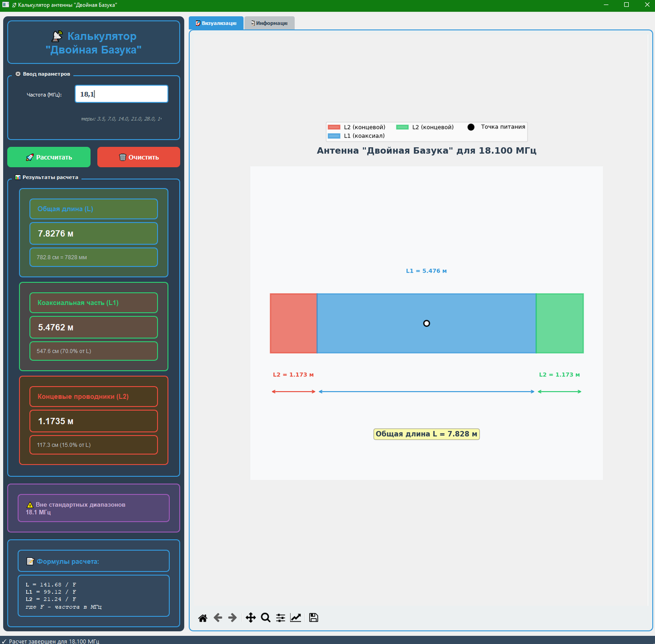
Task: Open the Configure subplots sliders icon
Action: point(281,618)
